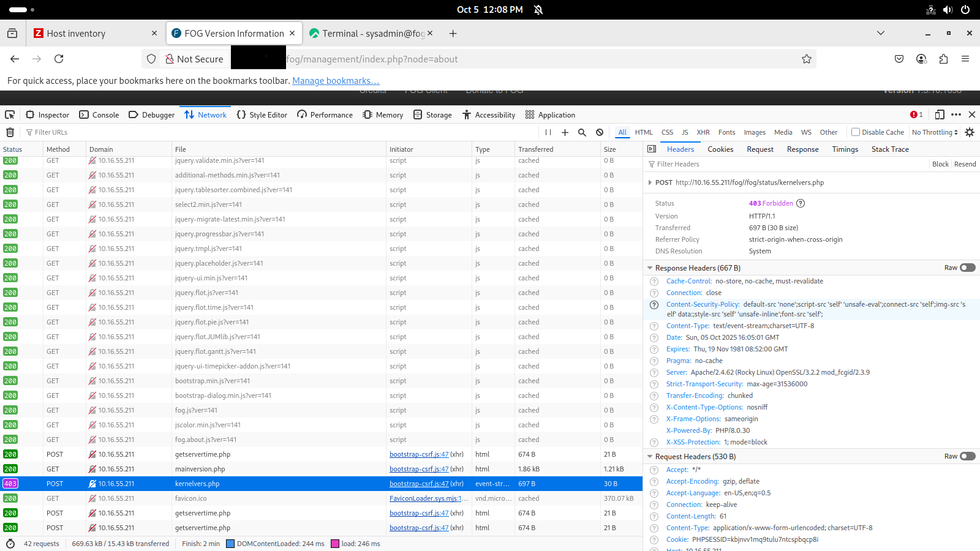
Task: Click the Manage bookmarks link
Action: point(336,81)
